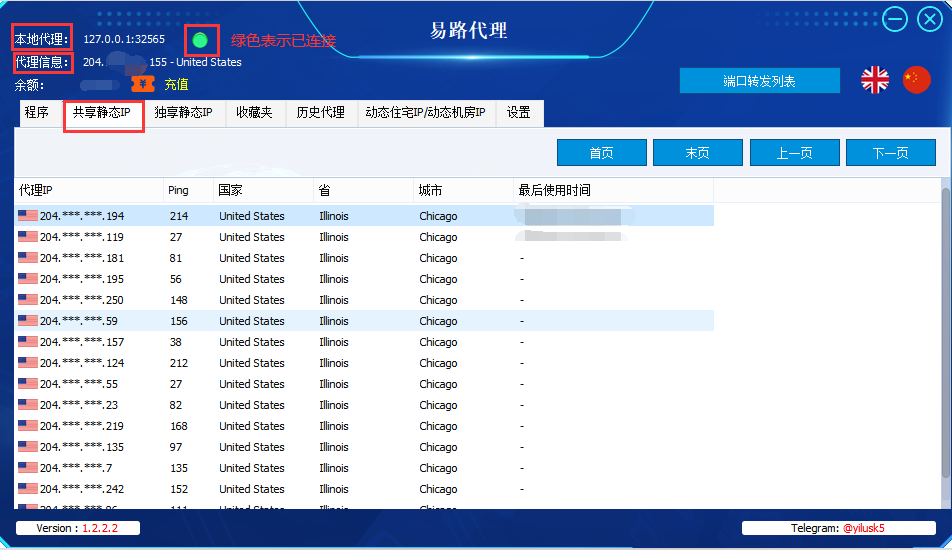Minimize the 易路代理 window
952x550 pixels.
click(x=894, y=19)
